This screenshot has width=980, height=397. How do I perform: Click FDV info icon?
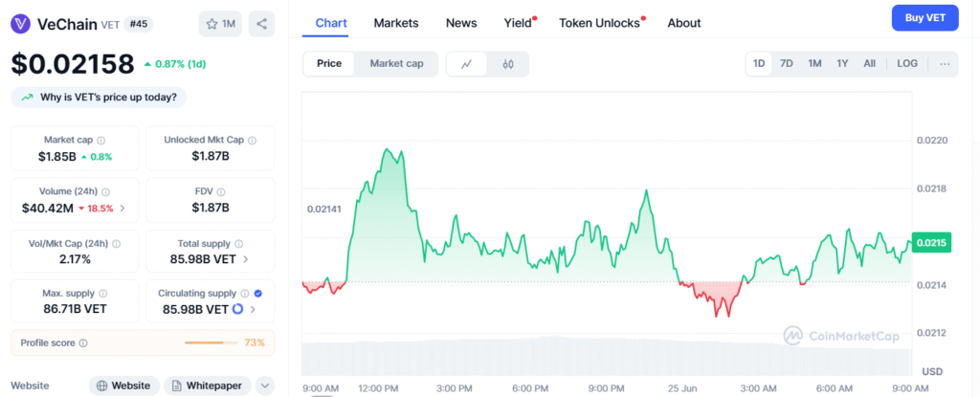221,192
